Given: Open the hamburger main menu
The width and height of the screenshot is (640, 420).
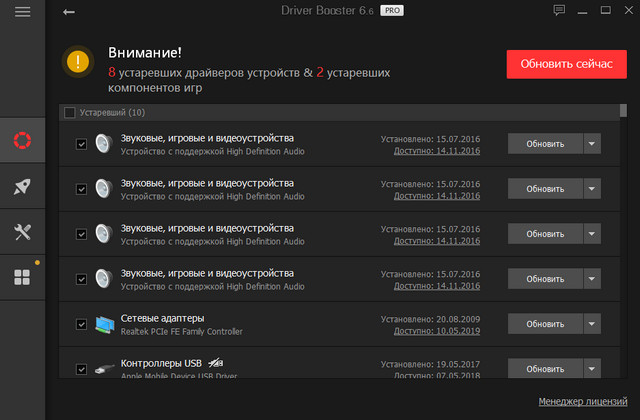Looking at the screenshot, I should tap(22, 12).
